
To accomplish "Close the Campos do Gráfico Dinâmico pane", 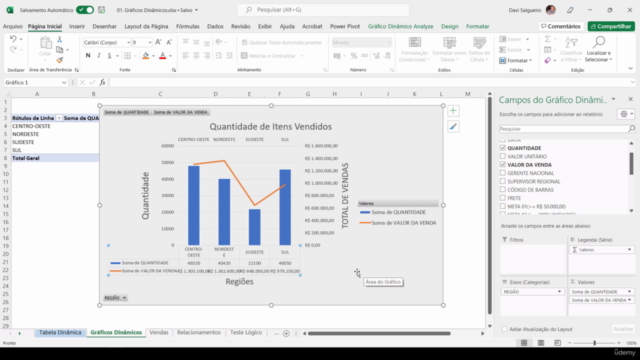I will 630,99.
